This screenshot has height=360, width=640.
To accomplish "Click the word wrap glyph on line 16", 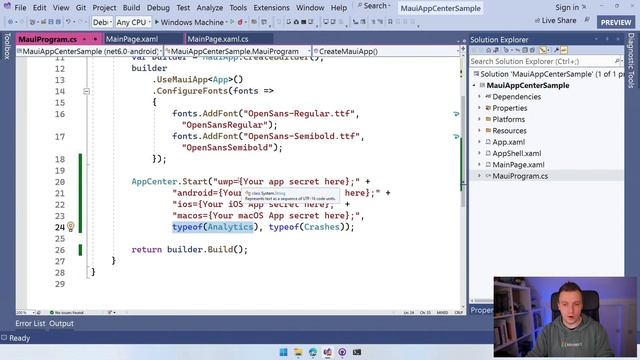I will pos(456,114).
